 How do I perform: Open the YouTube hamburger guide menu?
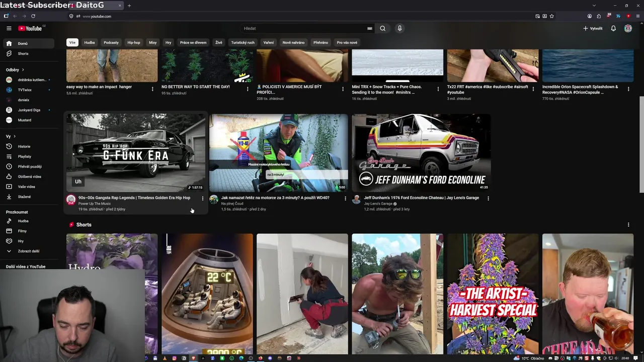click(x=9, y=29)
